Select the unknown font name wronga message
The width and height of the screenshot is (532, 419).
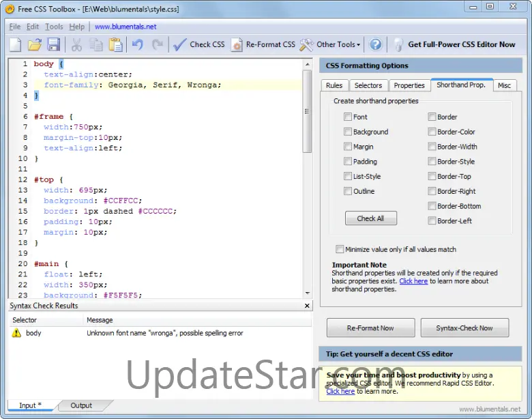coord(165,333)
